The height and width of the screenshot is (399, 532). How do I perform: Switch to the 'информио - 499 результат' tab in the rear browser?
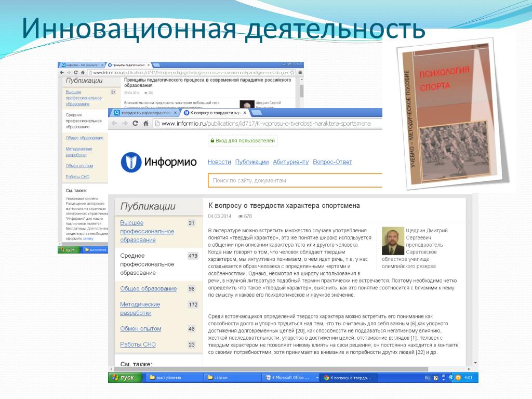(x=82, y=65)
